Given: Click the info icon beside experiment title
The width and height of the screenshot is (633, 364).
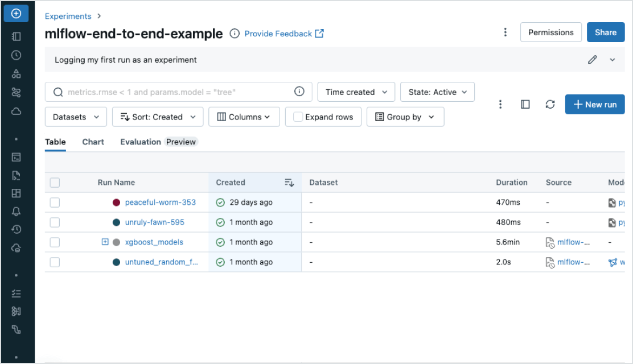Looking at the screenshot, I should [235, 34].
